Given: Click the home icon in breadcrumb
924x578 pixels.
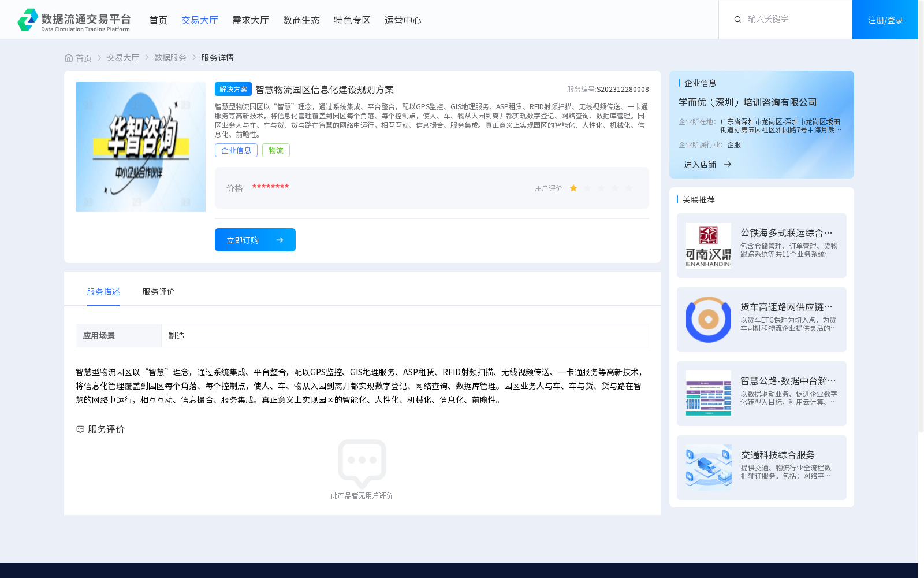Looking at the screenshot, I should 69,58.
